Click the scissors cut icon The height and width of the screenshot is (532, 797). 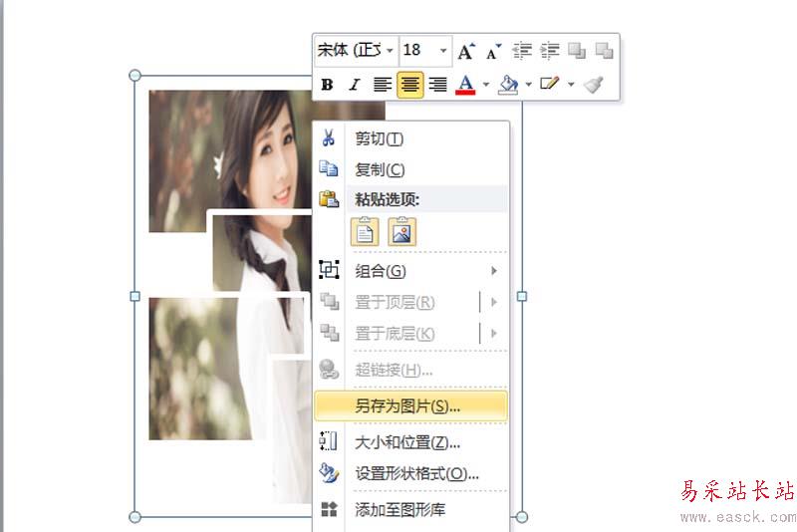coord(329,137)
